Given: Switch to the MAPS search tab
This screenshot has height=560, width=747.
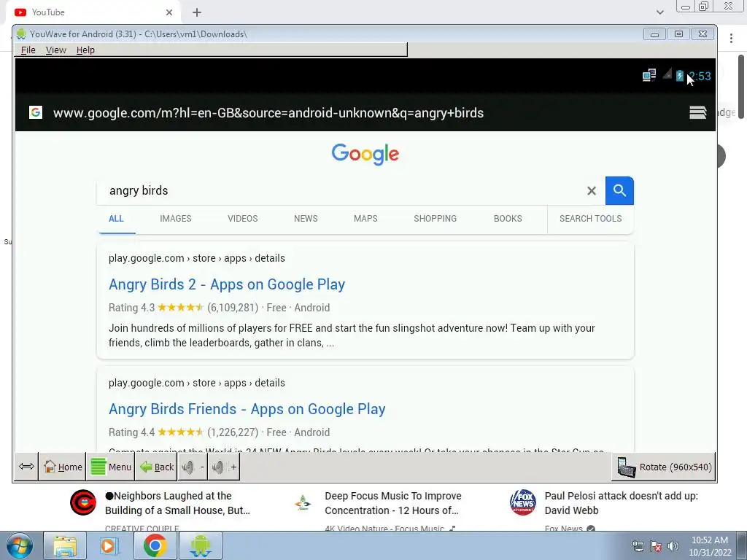Looking at the screenshot, I should [365, 219].
